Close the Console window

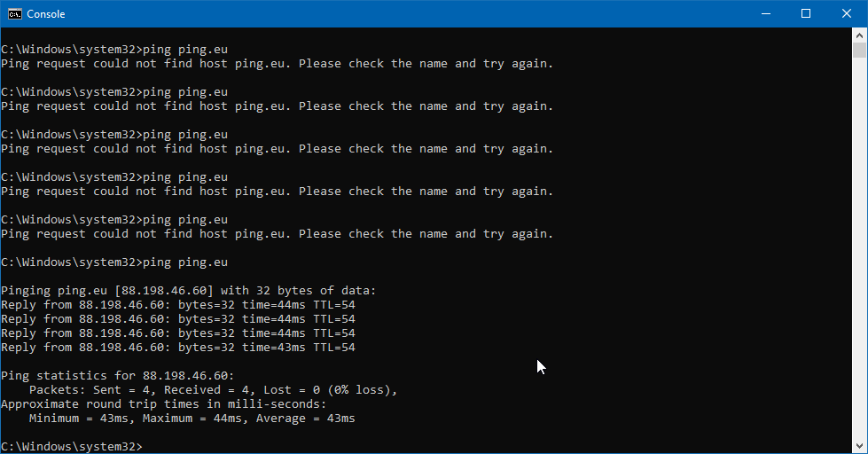point(847,13)
